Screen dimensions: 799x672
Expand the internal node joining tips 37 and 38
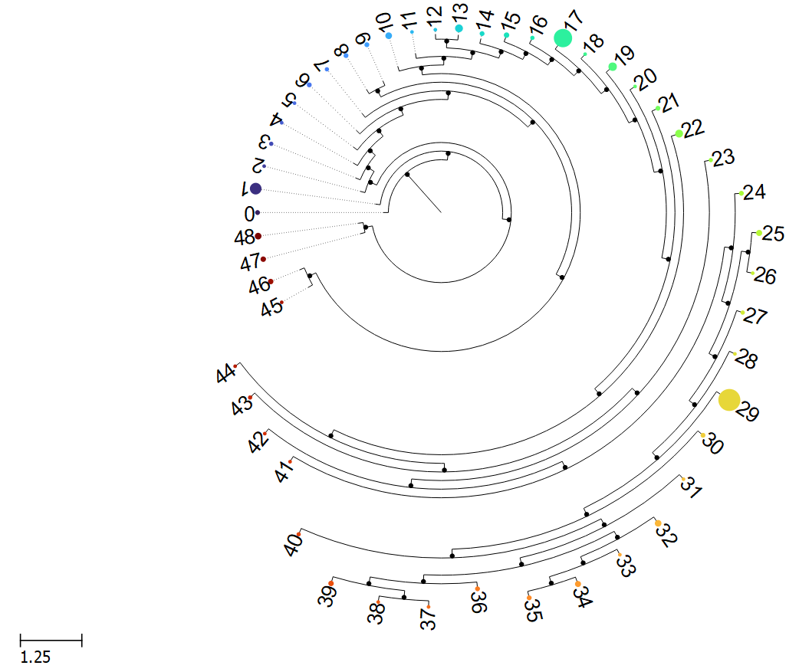pos(403,598)
